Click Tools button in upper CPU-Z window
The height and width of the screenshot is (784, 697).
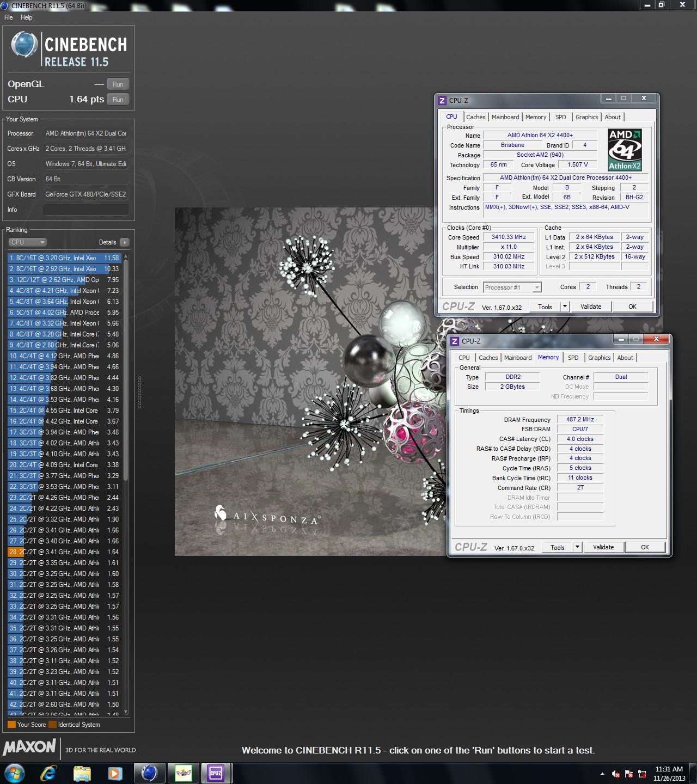click(545, 307)
